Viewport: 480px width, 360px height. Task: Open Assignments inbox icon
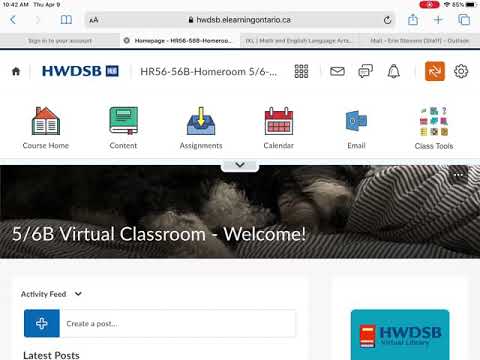pyautogui.click(x=201, y=121)
